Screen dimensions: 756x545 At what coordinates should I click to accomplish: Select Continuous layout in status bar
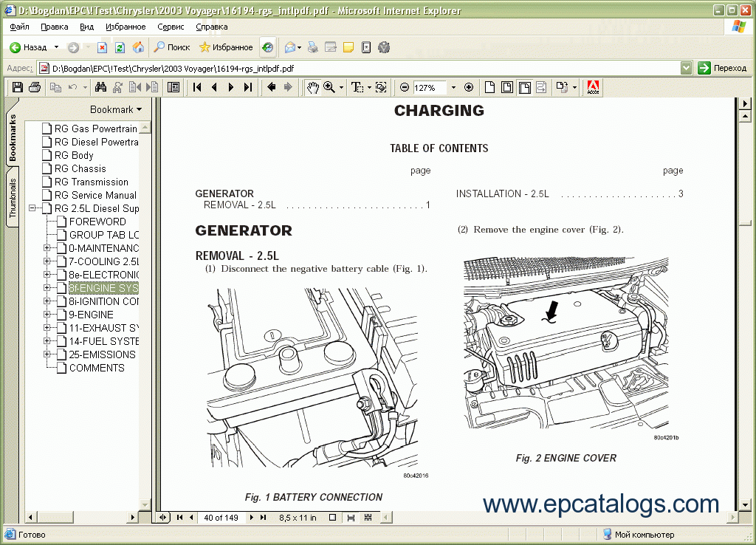(x=351, y=518)
